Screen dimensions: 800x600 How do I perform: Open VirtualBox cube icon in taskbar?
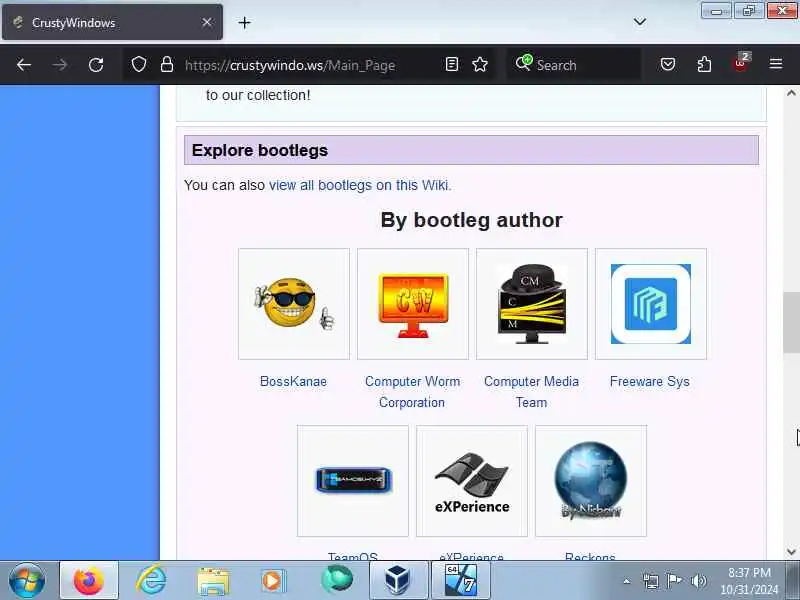coord(398,581)
